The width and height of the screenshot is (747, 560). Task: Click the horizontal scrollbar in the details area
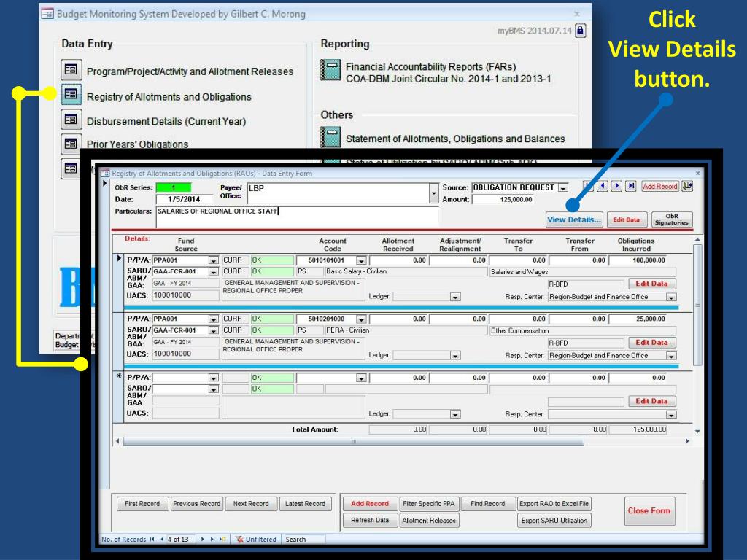click(x=353, y=441)
